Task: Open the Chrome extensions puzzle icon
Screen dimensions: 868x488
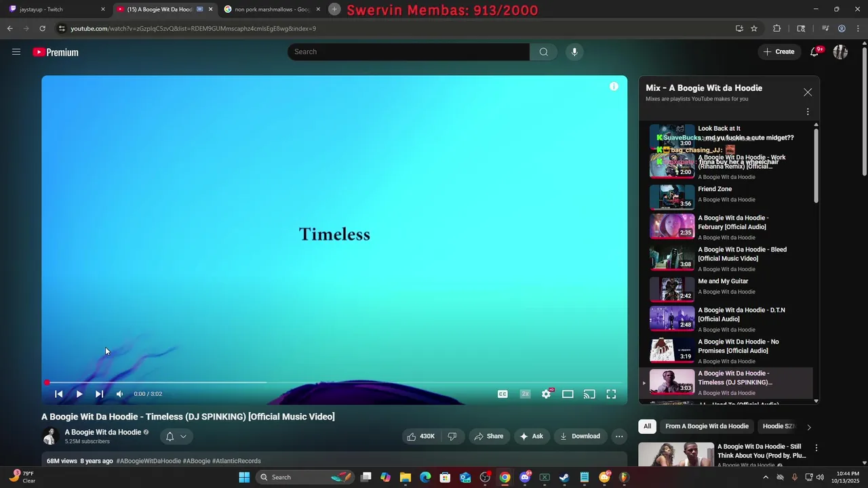Action: (x=777, y=28)
